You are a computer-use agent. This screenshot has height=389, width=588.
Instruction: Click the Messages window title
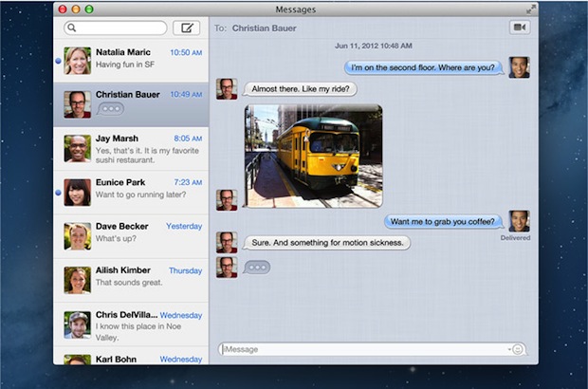pos(296,9)
